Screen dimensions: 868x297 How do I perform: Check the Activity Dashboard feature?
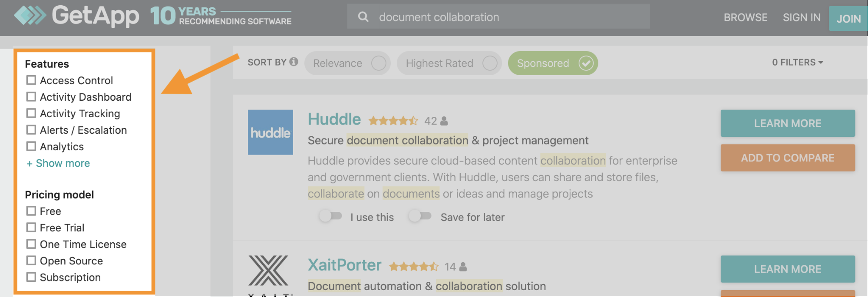[31, 97]
